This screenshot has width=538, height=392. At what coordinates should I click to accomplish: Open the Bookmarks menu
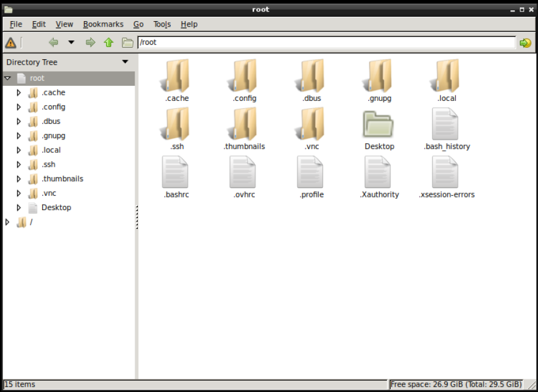103,24
